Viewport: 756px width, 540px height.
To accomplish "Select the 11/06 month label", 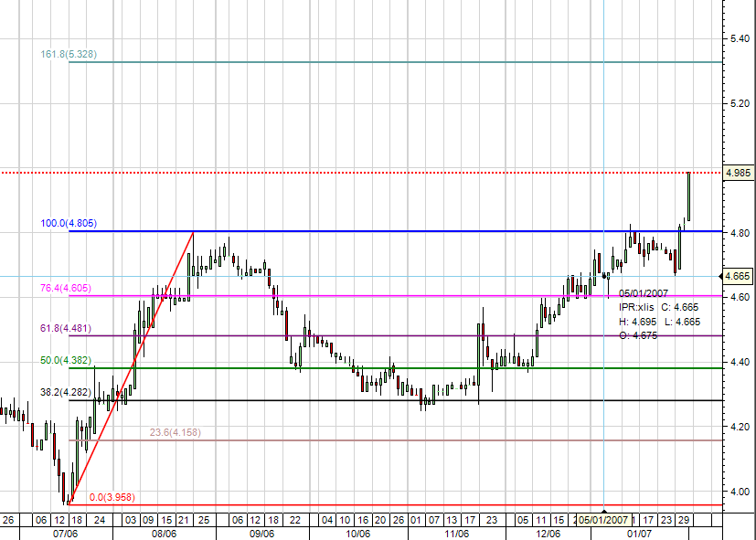I will click(456, 534).
